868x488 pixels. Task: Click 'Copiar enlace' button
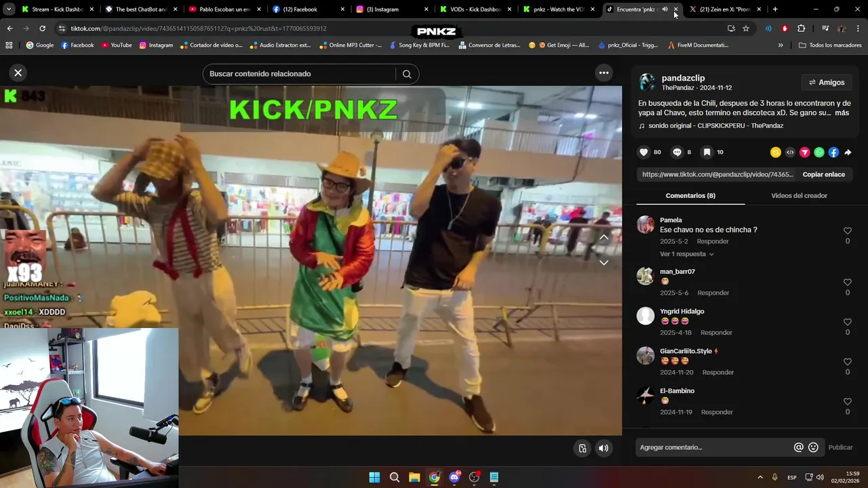pyautogui.click(x=824, y=174)
